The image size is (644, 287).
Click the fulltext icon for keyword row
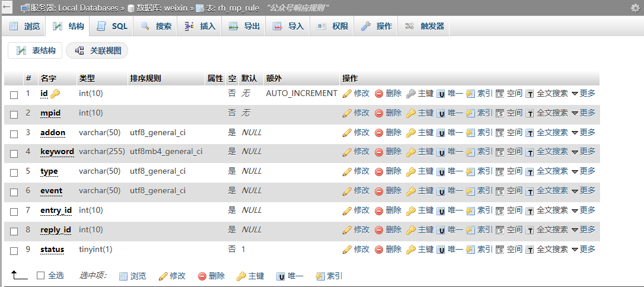pos(530,152)
